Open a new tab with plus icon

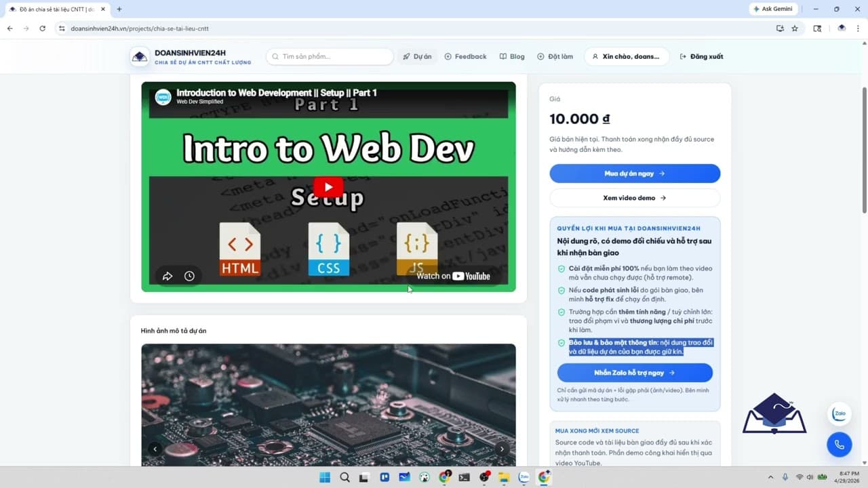coord(119,9)
